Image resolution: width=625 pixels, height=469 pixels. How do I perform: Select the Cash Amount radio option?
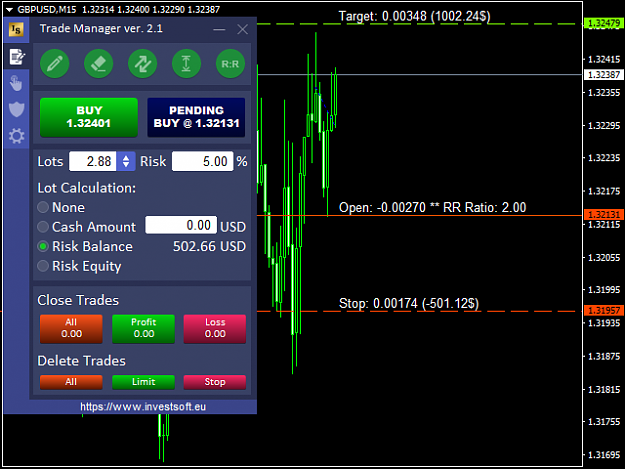click(43, 227)
